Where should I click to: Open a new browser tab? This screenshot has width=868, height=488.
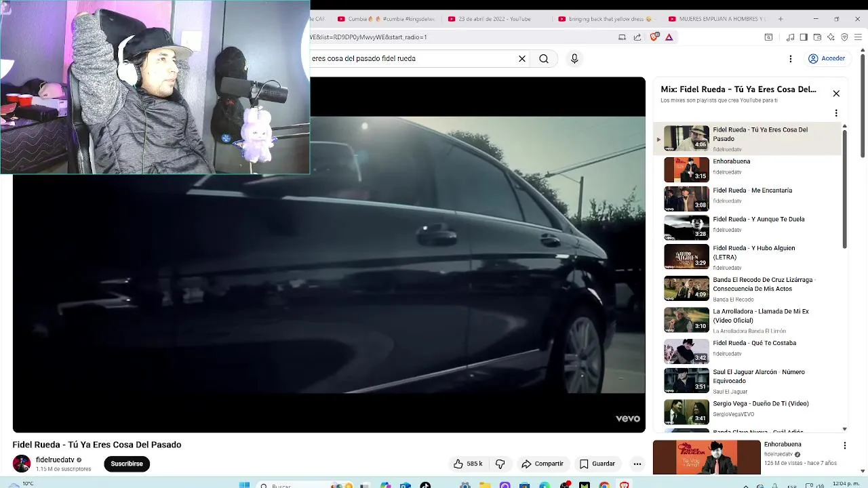(781, 19)
